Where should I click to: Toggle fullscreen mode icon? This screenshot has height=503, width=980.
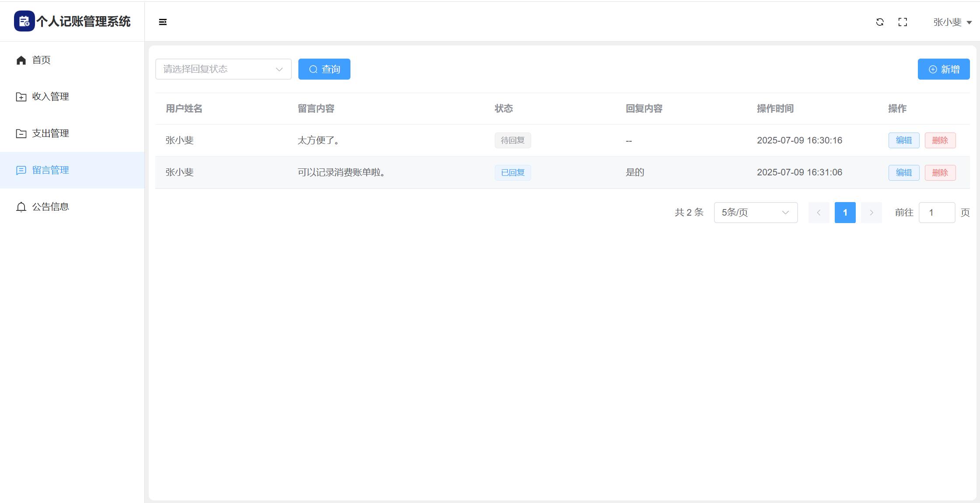(x=903, y=22)
